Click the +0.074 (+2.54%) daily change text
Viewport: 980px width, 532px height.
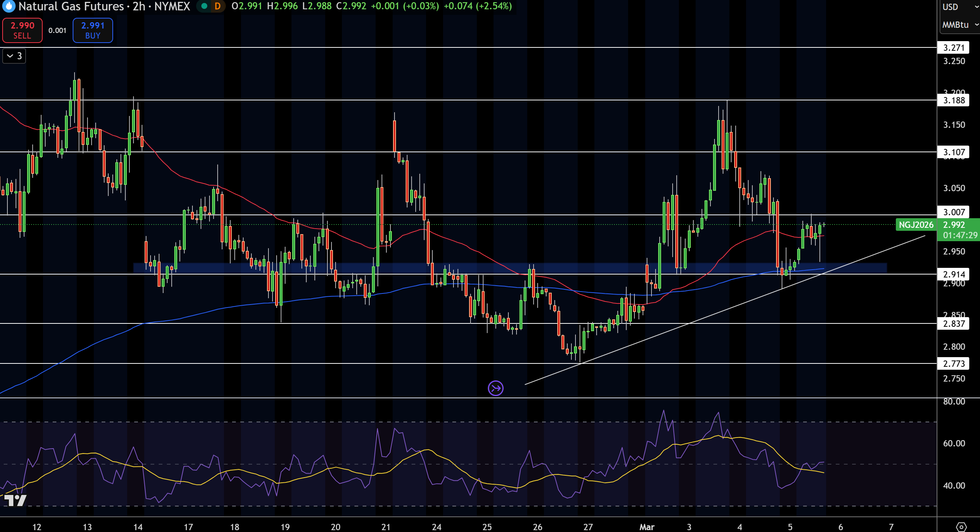(x=478, y=6)
